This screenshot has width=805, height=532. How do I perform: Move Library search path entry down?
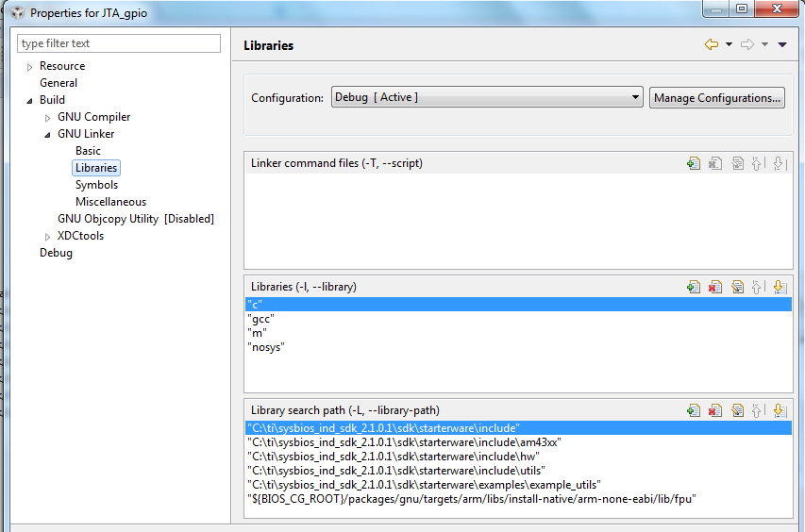779,410
